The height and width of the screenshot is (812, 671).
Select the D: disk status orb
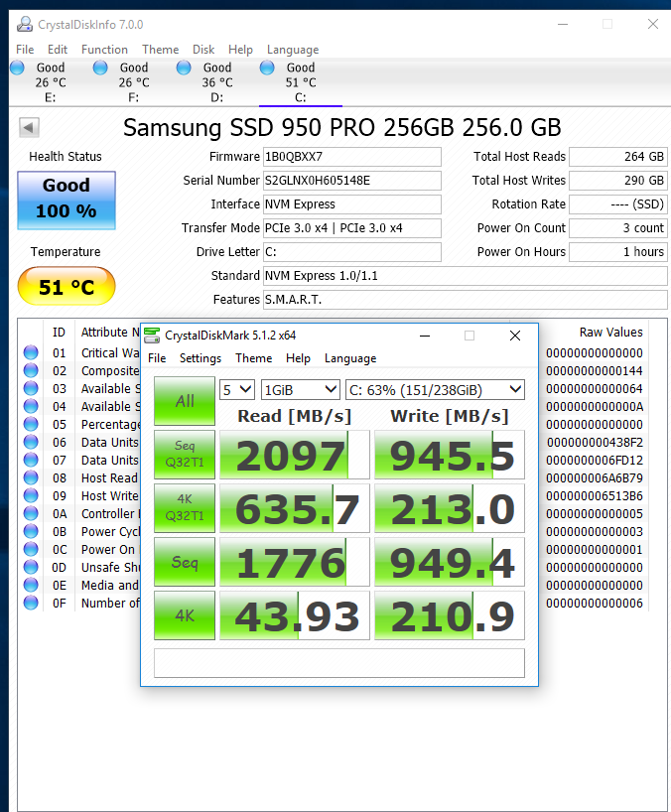click(x=184, y=68)
